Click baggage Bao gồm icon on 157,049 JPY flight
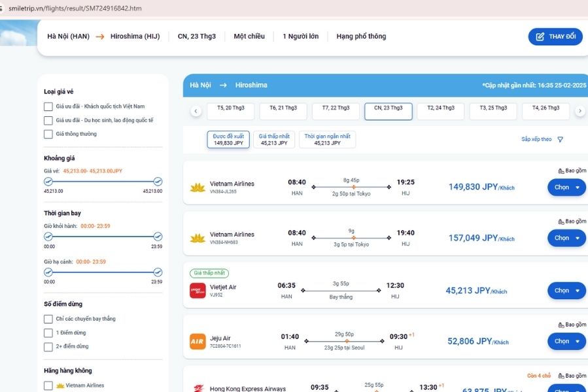This screenshot has width=588, height=392. coord(561,221)
